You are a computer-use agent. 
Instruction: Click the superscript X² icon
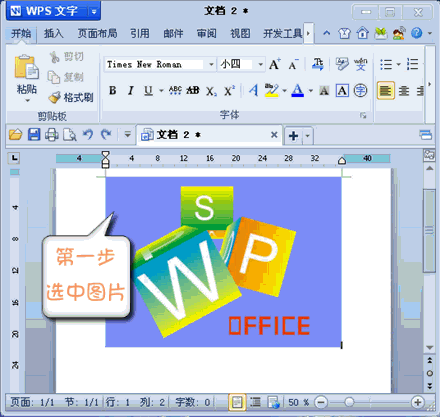[x=229, y=90]
